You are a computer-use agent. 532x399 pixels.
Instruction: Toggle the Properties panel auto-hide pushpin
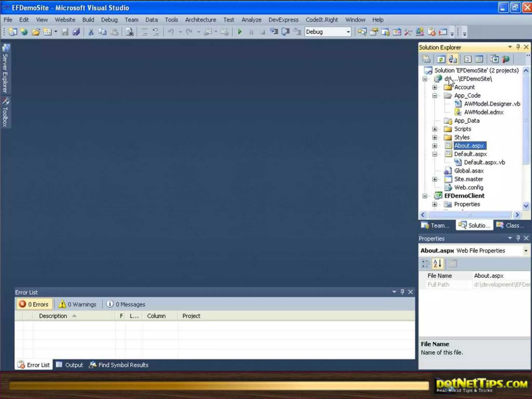pyautogui.click(x=518, y=238)
